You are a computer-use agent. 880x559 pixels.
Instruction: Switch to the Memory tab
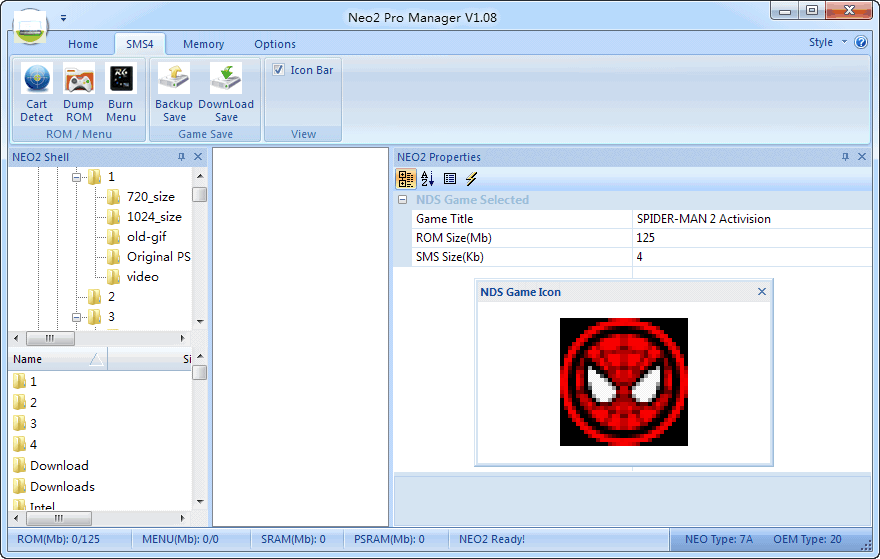[x=203, y=44]
